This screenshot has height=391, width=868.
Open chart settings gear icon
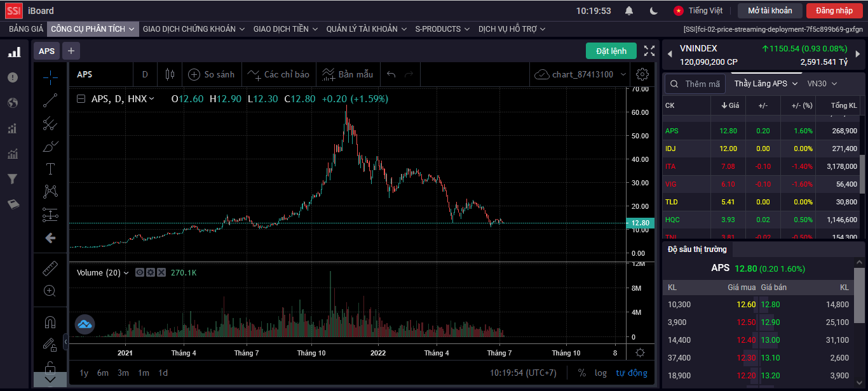(x=642, y=74)
